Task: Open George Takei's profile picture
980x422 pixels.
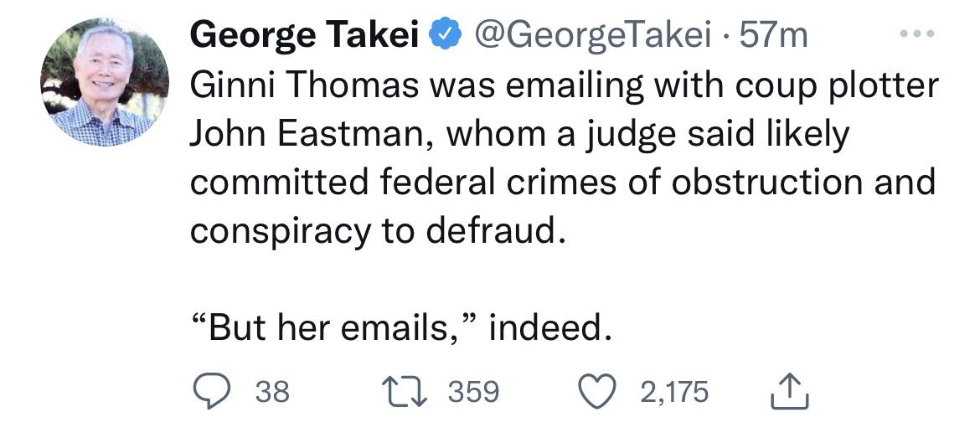Action: (x=105, y=82)
